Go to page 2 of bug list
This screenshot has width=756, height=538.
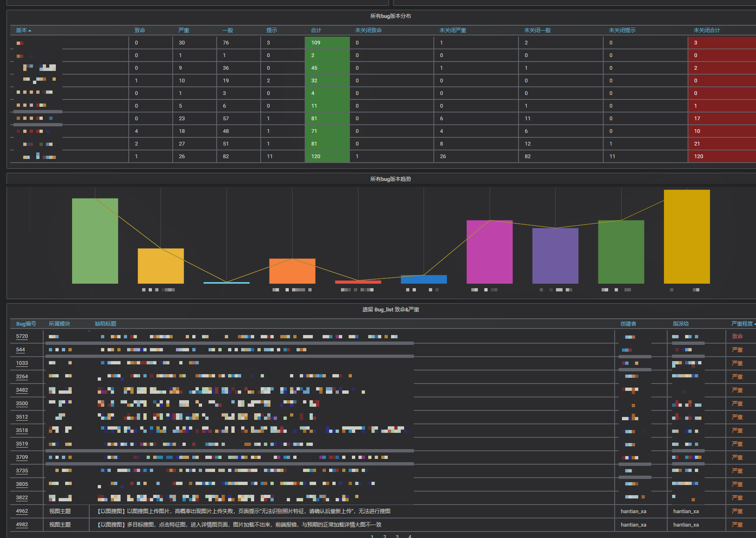click(x=385, y=536)
